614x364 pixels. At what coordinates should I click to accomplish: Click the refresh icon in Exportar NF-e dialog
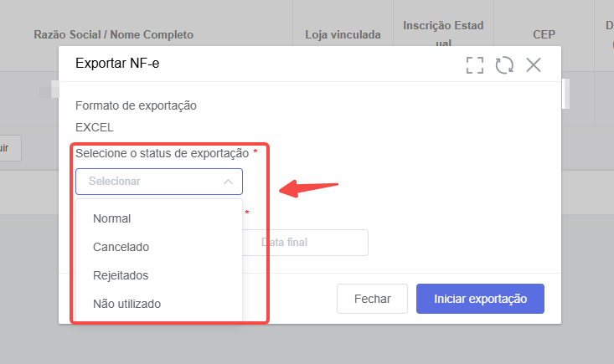[504, 65]
